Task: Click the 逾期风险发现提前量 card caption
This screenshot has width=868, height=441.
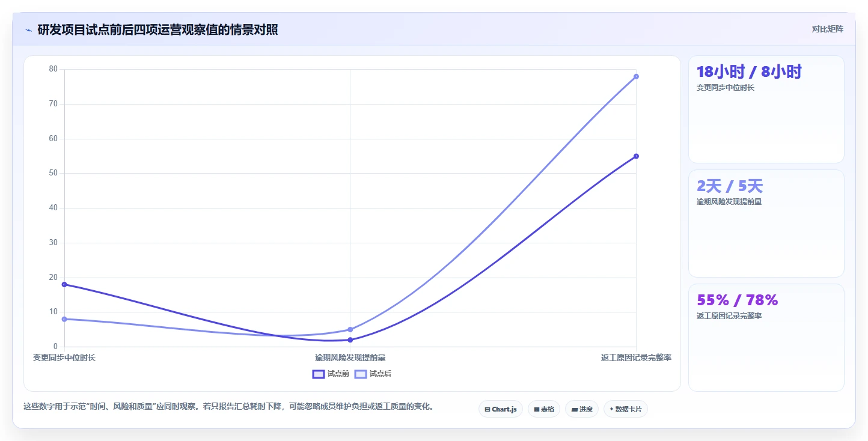Action: point(729,202)
